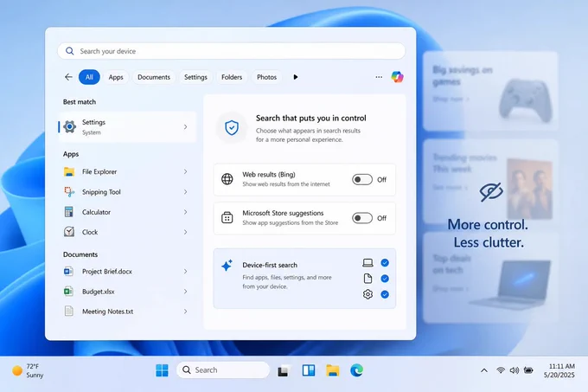Click the Clock app icon
The image size is (588, 392).
[x=69, y=232]
